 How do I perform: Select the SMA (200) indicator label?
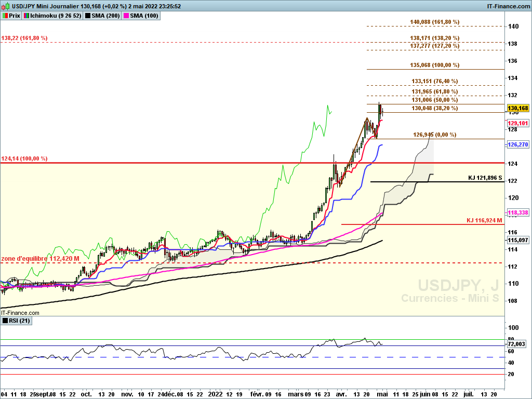(105, 16)
